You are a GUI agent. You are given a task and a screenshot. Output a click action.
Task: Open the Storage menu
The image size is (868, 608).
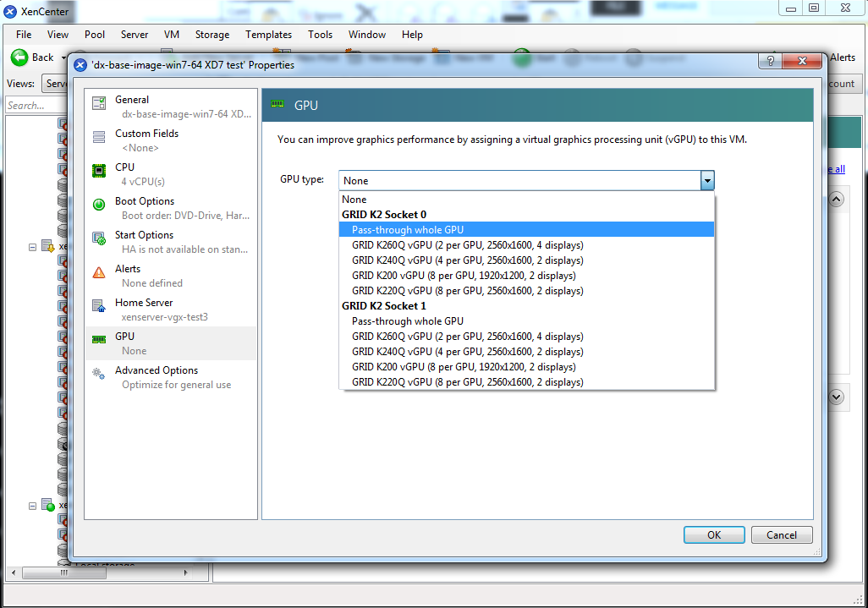pyautogui.click(x=212, y=35)
